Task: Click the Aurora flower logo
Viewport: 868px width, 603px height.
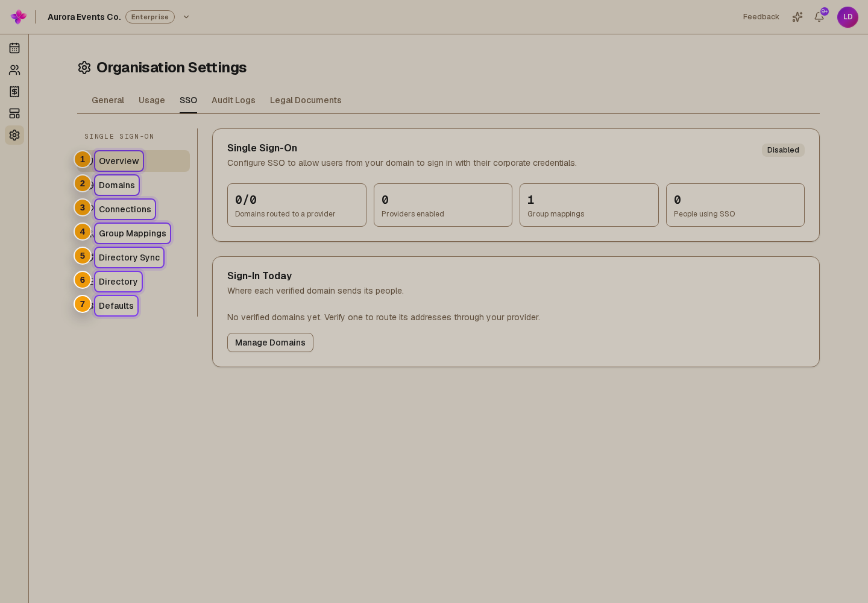Action: point(19,17)
